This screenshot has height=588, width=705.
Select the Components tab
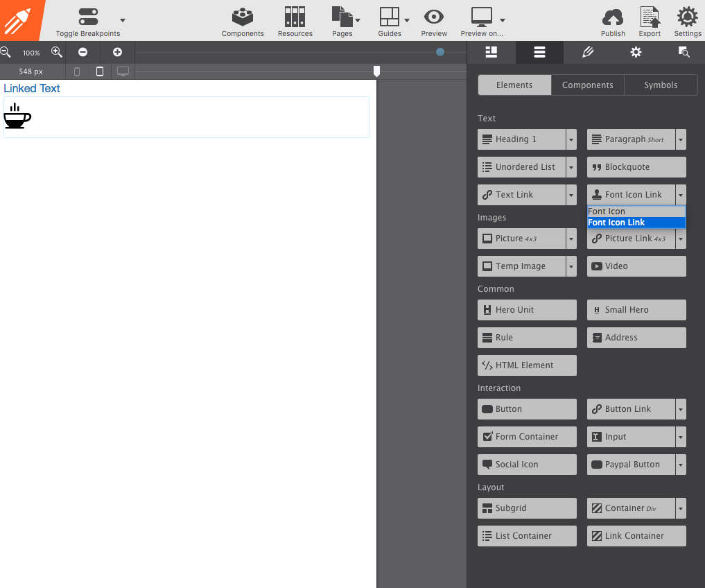(588, 85)
